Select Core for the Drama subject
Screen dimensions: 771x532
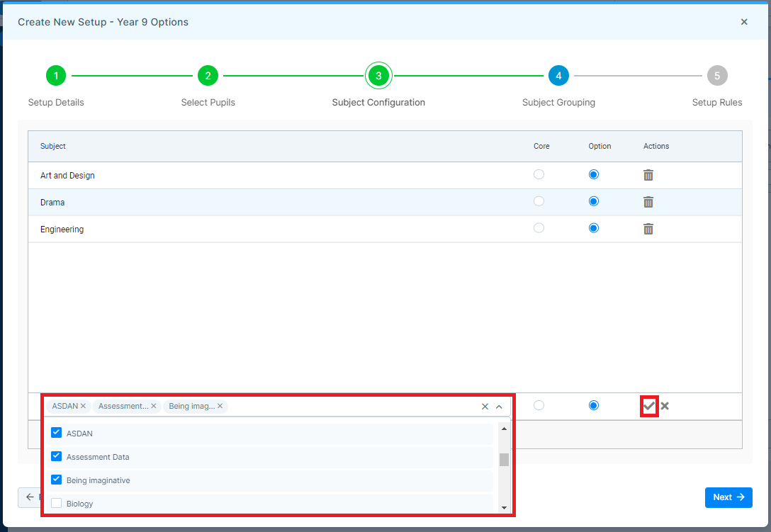point(539,201)
